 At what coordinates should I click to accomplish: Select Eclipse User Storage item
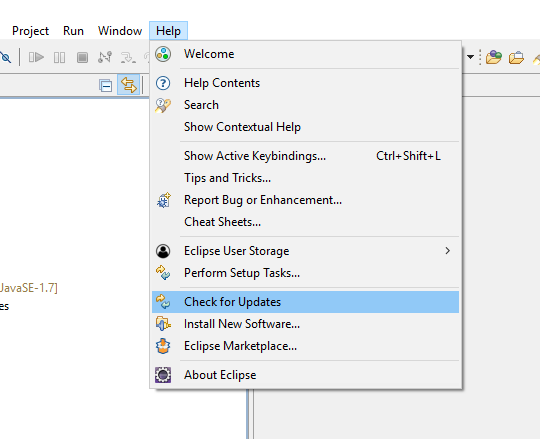(x=305, y=251)
